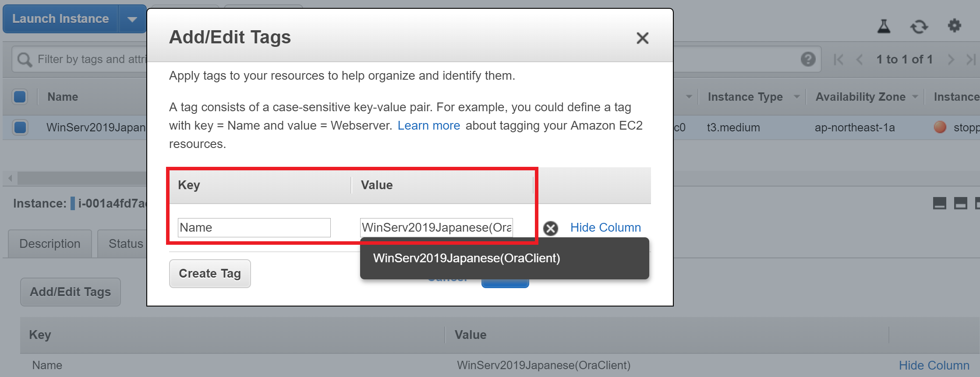Toggle the WinServ2019Japanese instance checkbox
Screen dimensions: 980x377
(20, 127)
